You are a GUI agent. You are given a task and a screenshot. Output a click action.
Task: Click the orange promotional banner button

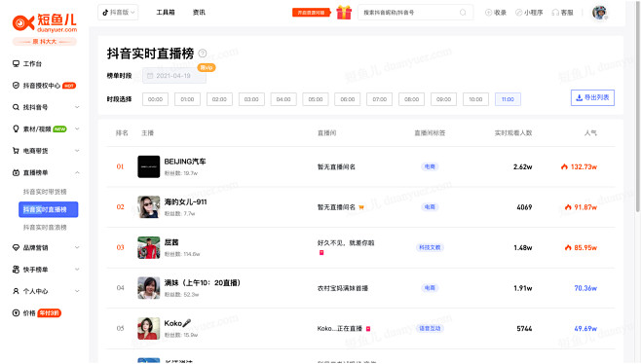[x=311, y=13]
